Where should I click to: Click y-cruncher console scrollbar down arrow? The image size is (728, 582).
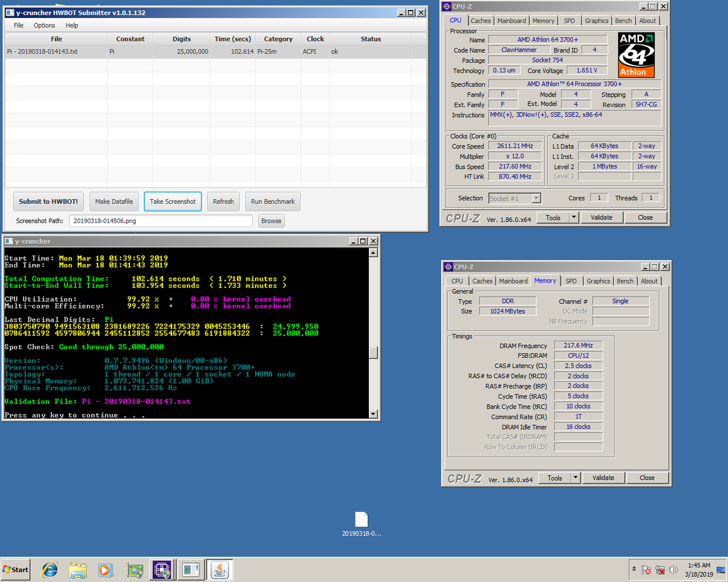[373, 414]
